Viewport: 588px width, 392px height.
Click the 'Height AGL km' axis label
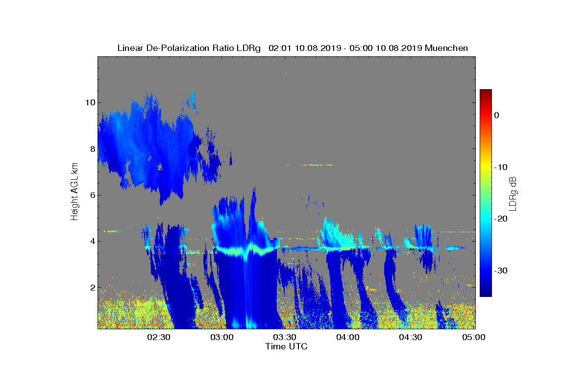(74, 192)
